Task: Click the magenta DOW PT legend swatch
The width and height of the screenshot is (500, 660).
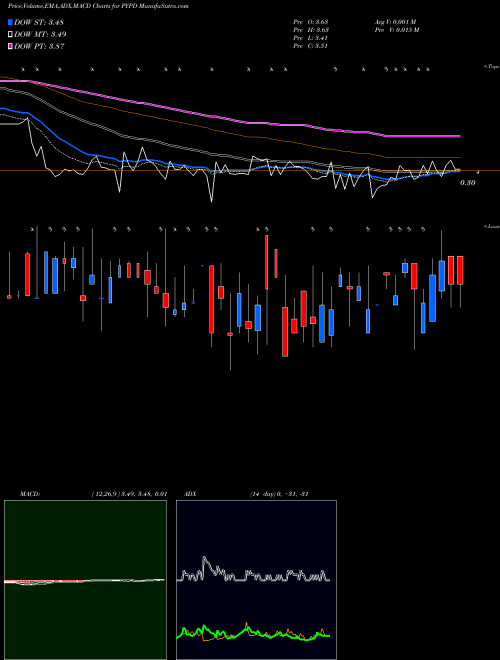Action: tap(10, 46)
